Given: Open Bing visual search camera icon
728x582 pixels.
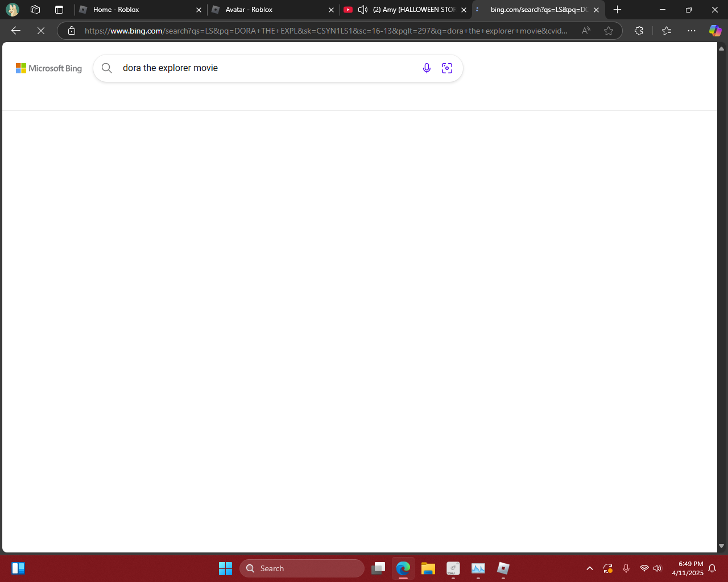Looking at the screenshot, I should [447, 68].
